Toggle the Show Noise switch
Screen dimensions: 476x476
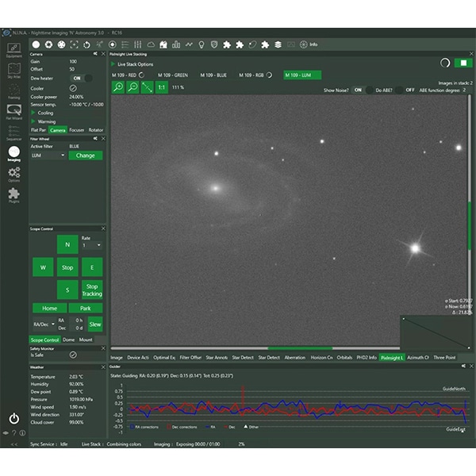(363, 90)
